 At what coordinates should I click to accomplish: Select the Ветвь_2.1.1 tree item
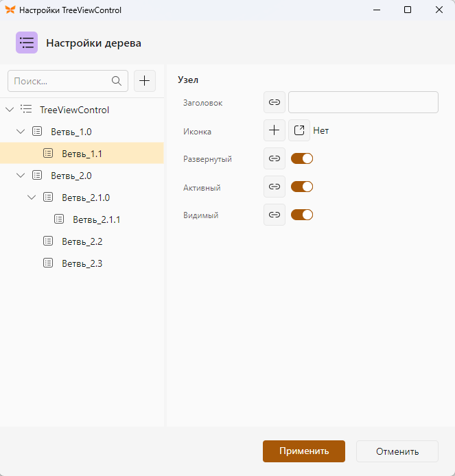(x=82, y=219)
